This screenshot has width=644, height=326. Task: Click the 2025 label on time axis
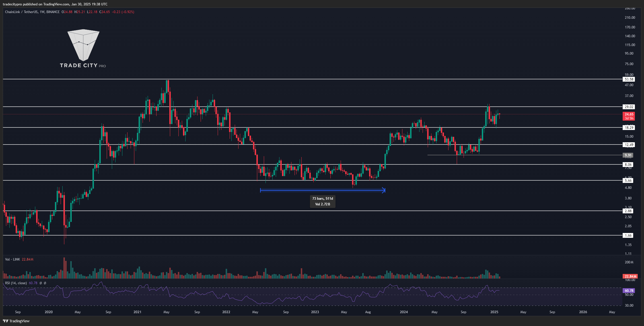pyautogui.click(x=494, y=312)
